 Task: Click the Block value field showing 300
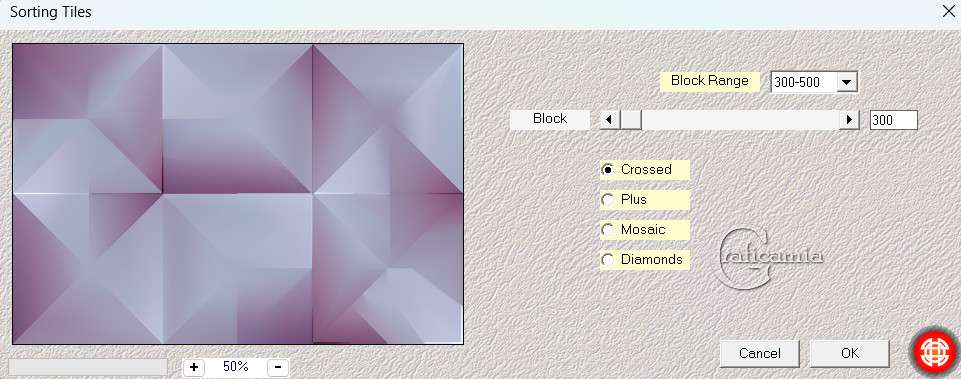pyautogui.click(x=894, y=120)
